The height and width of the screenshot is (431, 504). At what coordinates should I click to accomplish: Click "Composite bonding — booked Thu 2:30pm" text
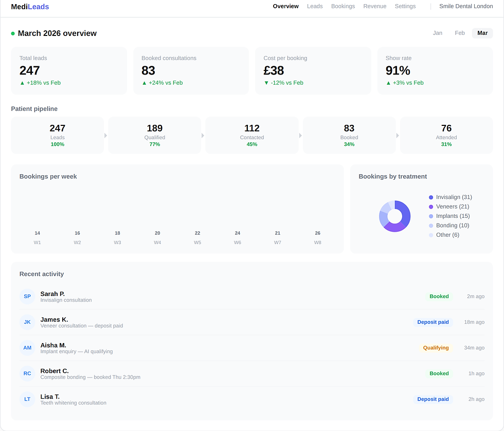(91, 377)
